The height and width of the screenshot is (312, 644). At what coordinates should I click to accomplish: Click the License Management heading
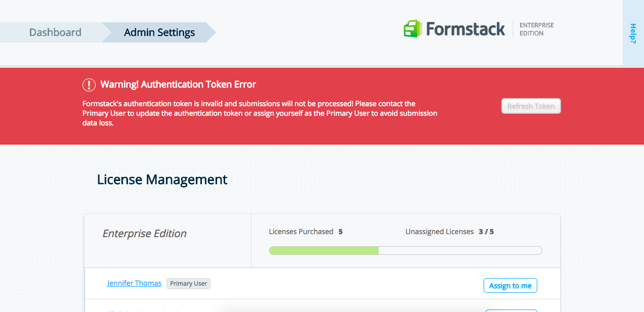[x=162, y=180]
